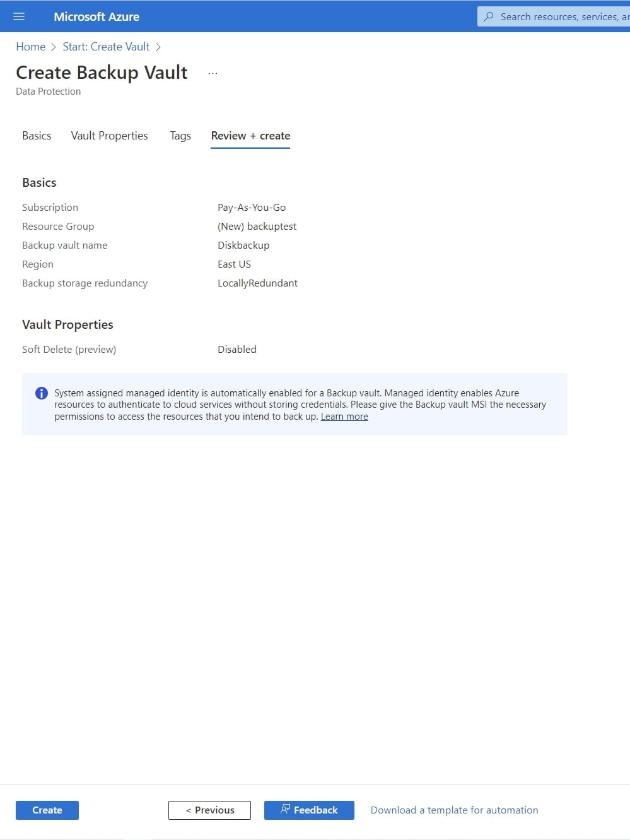Image resolution: width=630 pixels, height=840 pixels.
Task: Focus the Search resources input field
Action: [561, 16]
